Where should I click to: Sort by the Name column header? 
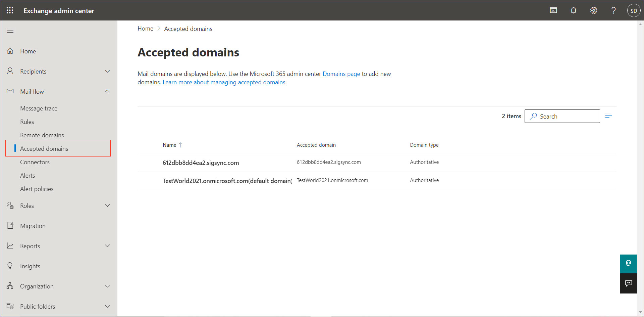click(x=169, y=145)
